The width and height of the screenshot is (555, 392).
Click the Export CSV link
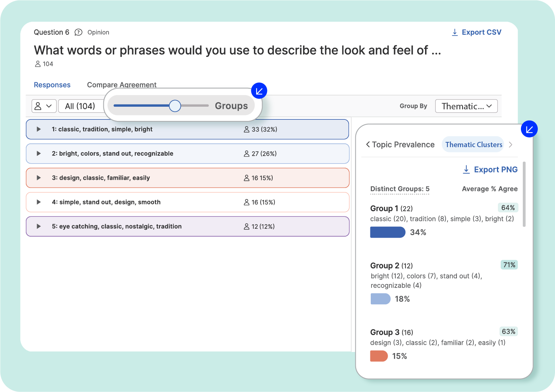tap(481, 32)
